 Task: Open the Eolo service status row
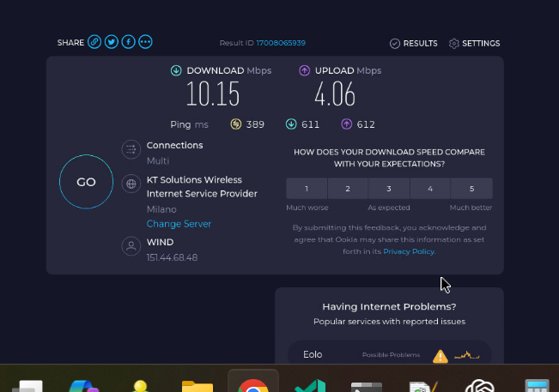(389, 353)
